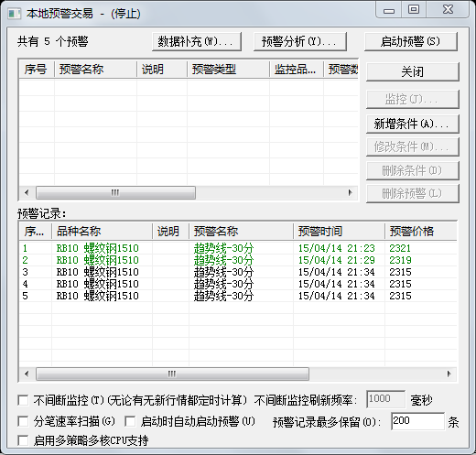Click price 2319 in second record
The image size is (476, 455).
point(400,260)
